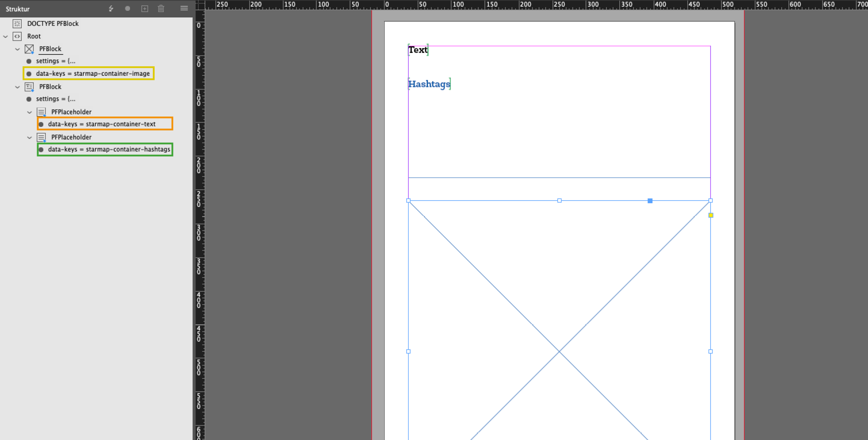868x440 pixels.
Task: Click the first PFPlaceholder element icon
Action: tap(41, 112)
